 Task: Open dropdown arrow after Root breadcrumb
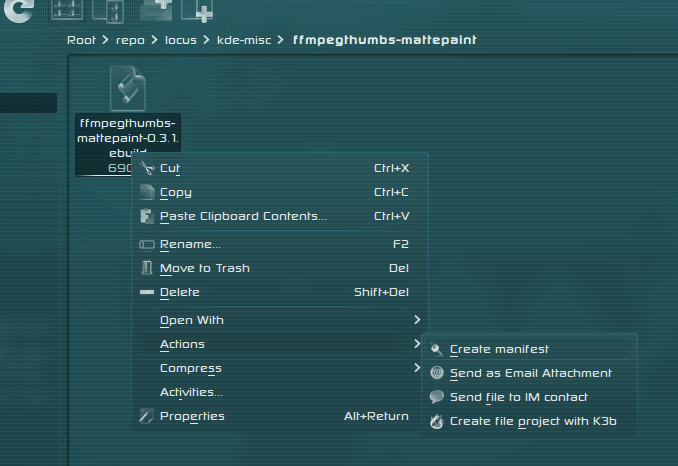(x=106, y=40)
